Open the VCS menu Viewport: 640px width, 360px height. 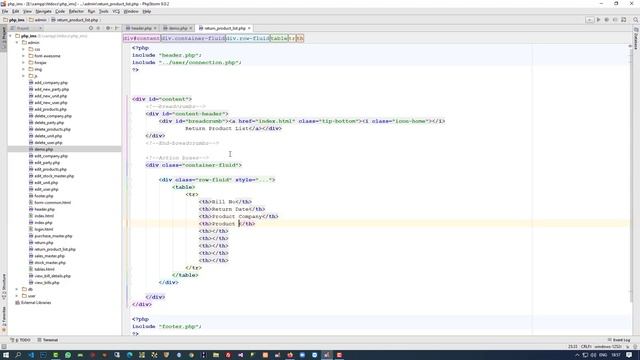click(116, 11)
